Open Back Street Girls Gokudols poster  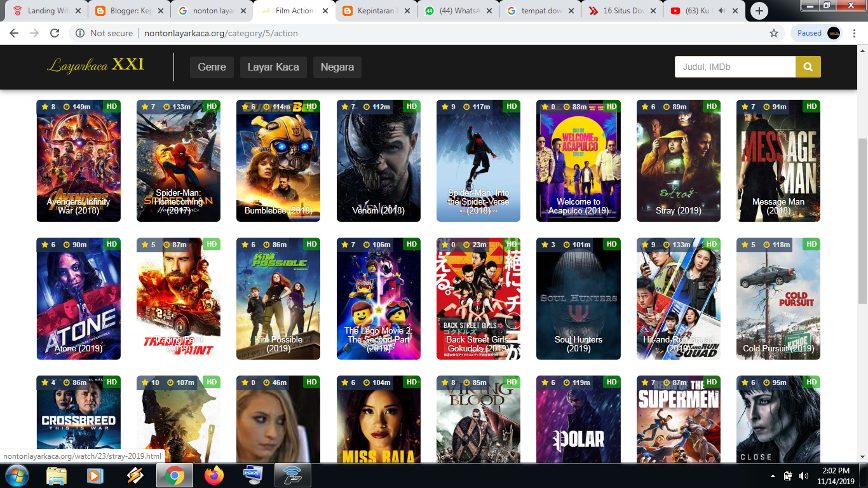click(x=478, y=299)
